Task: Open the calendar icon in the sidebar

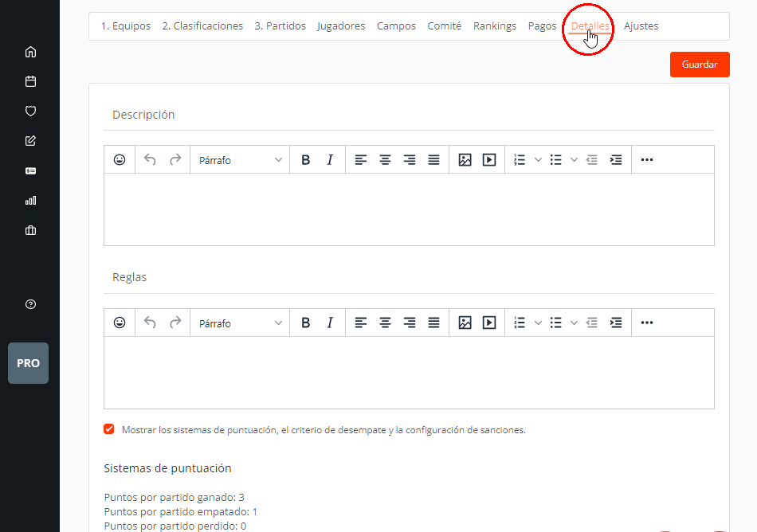Action: [30, 81]
